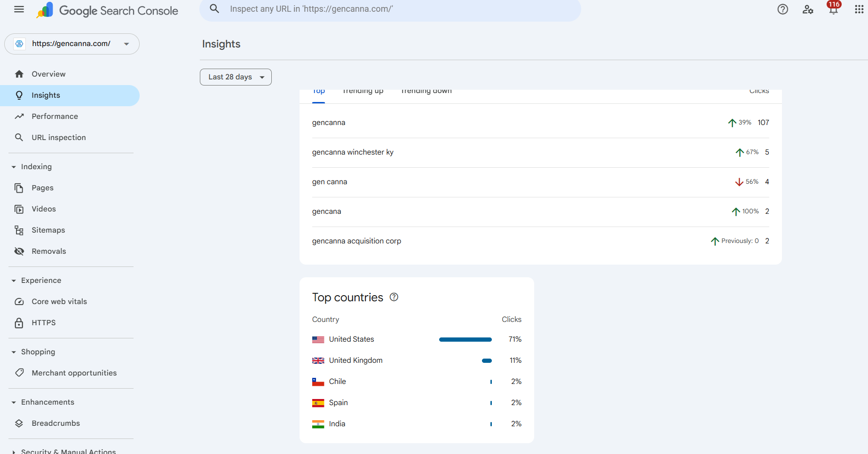868x454 pixels.
Task: Open Core web vitals report
Action: (59, 302)
